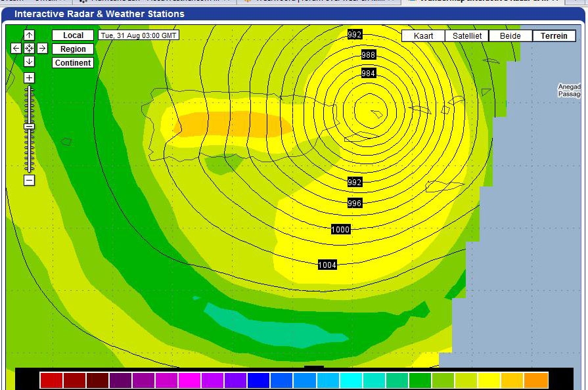This screenshot has width=588, height=390.
Task: Click the bright yellow legend swatch
Action: click(x=489, y=380)
